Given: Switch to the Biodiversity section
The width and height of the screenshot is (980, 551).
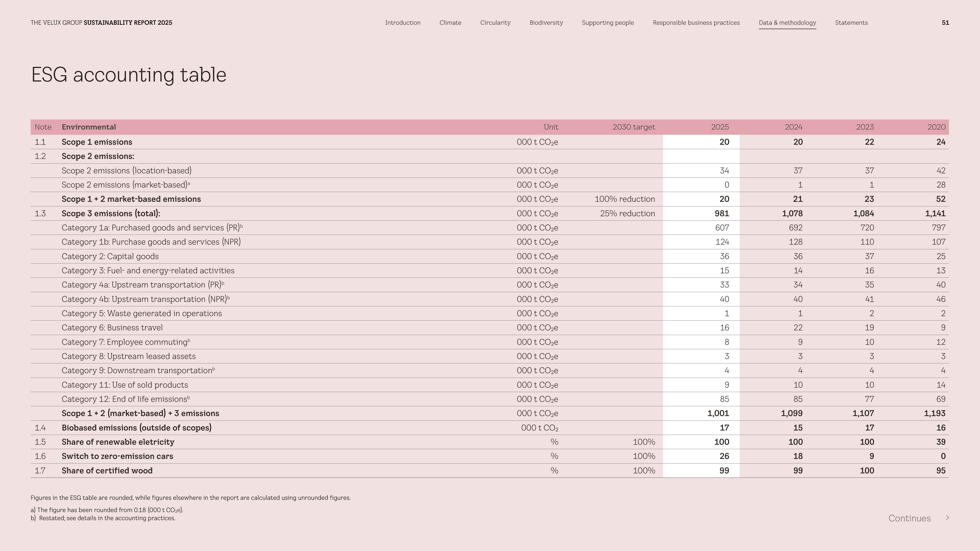Looking at the screenshot, I should click(x=546, y=23).
